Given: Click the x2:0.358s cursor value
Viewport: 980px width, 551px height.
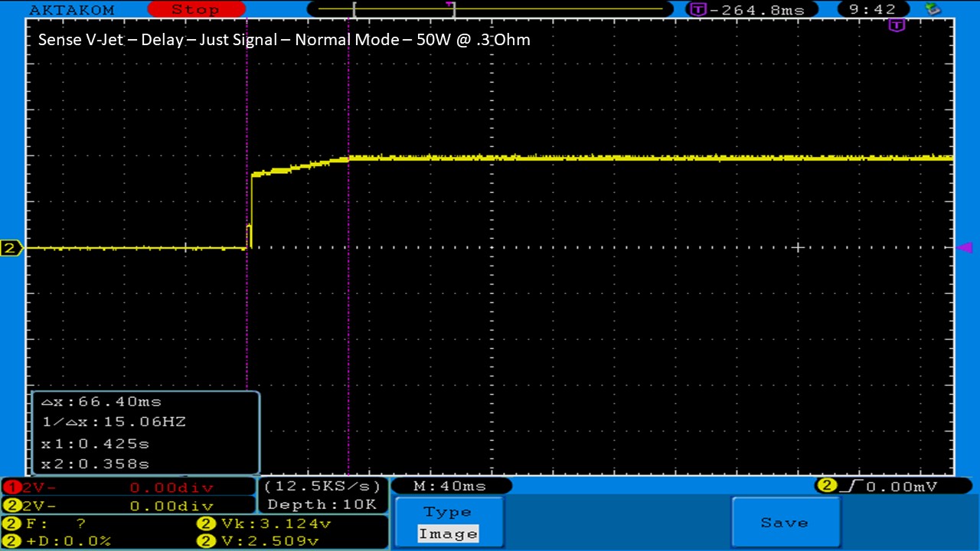Looking at the screenshot, I should 95,464.
